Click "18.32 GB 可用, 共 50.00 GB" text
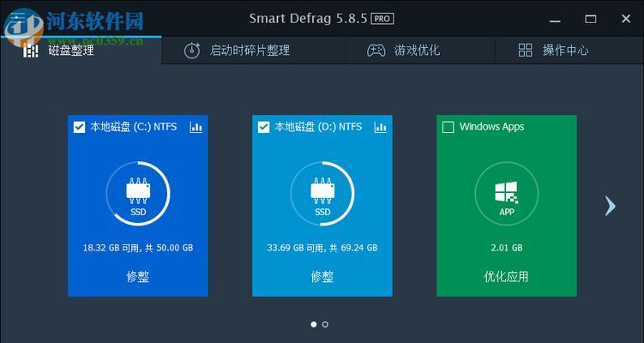644x343 pixels. [138, 248]
